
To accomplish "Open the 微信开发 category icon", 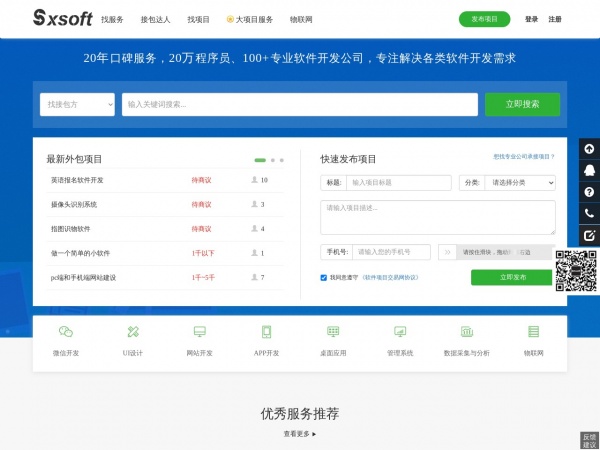I will pos(66,331).
